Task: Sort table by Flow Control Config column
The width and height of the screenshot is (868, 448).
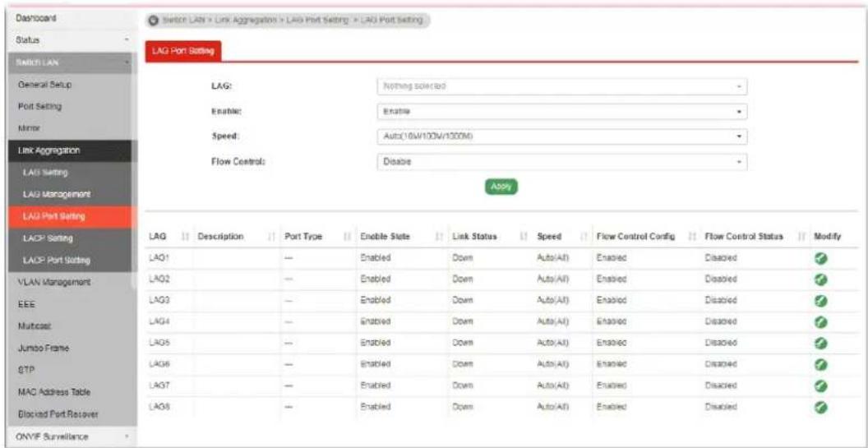Action: (692, 237)
